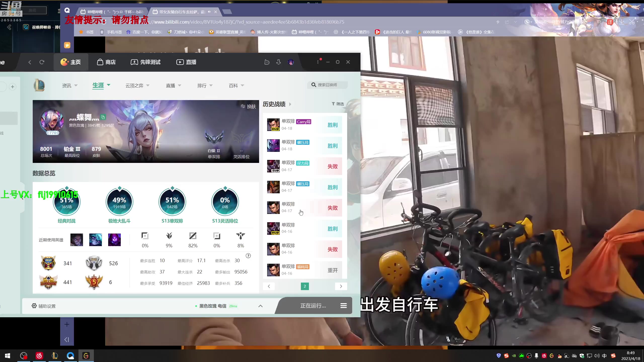The image size is (644, 362).
Task: Click the Legendary badge icon with 441
Action: pos(48,282)
